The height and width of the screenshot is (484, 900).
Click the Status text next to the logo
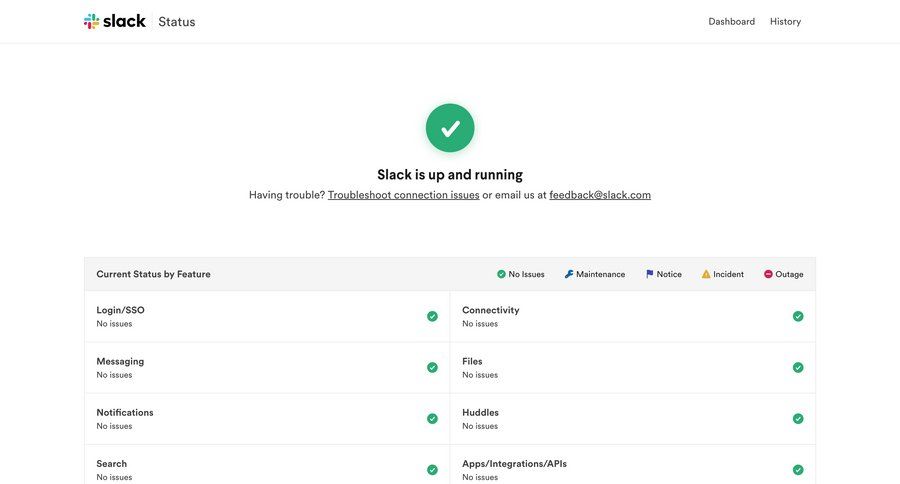[177, 22]
